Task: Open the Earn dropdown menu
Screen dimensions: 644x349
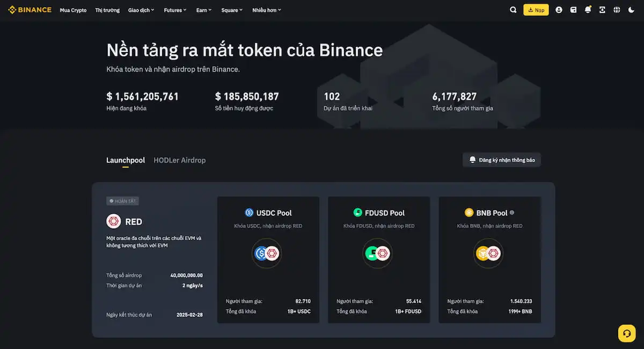Action: (x=203, y=10)
